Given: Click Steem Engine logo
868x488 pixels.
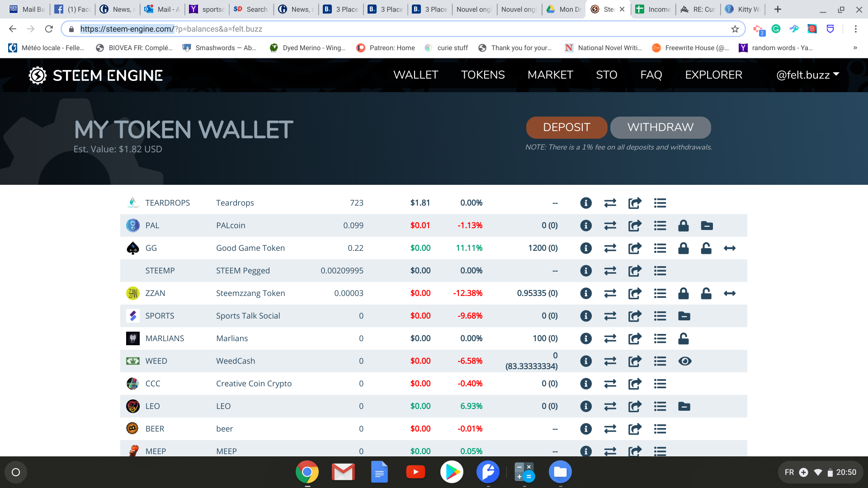Looking at the screenshot, I should (x=96, y=75).
